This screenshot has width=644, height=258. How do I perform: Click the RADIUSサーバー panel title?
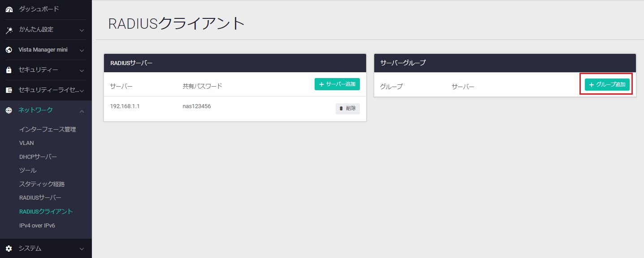131,63
